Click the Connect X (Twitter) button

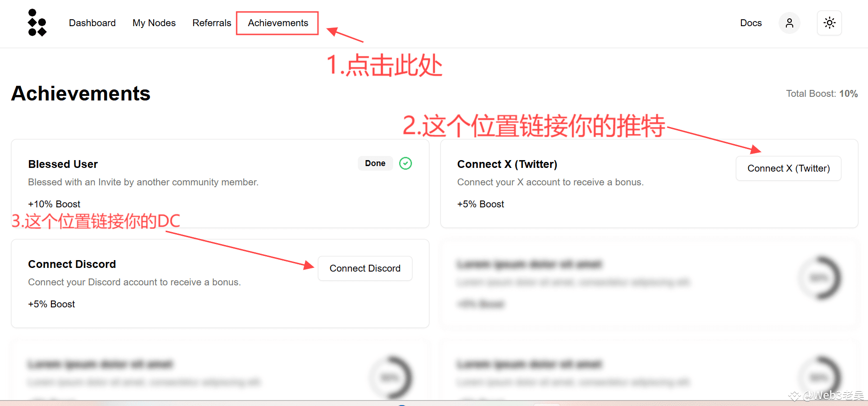(x=789, y=168)
